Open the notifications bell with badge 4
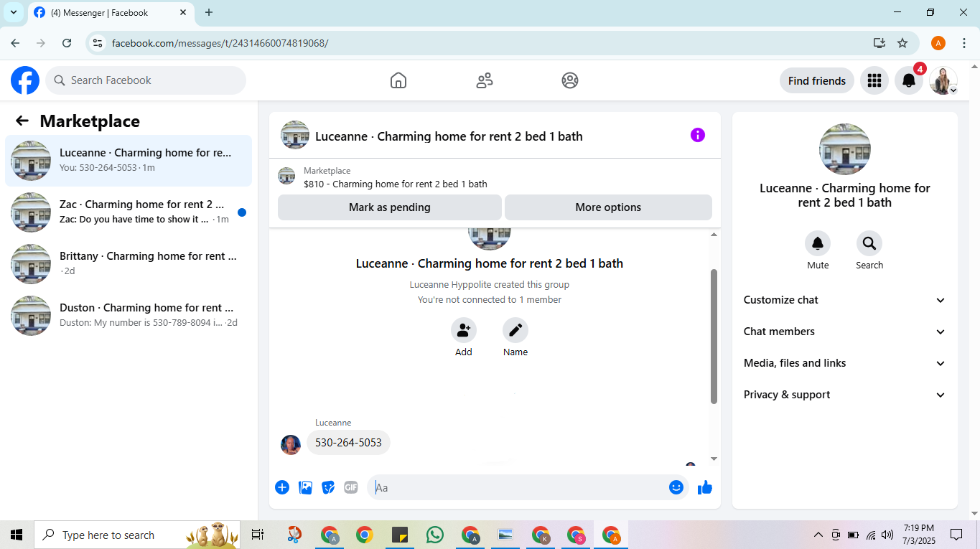980x549 pixels. tap(908, 80)
